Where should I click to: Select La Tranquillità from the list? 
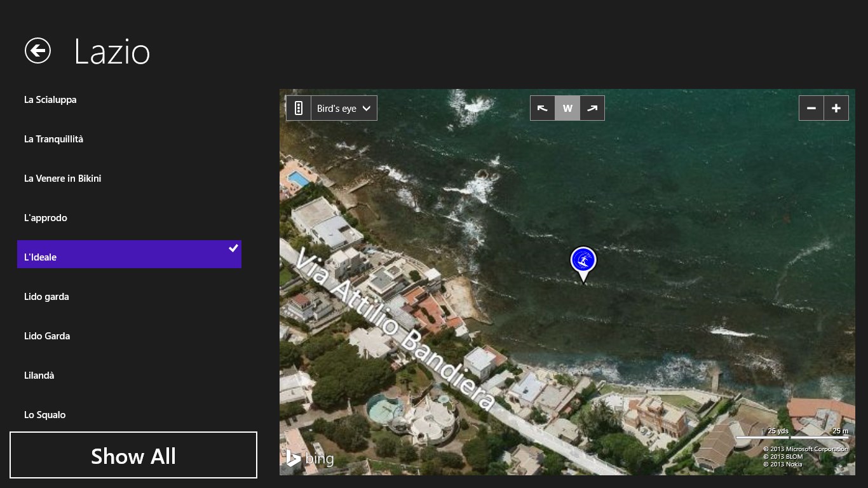[54, 139]
